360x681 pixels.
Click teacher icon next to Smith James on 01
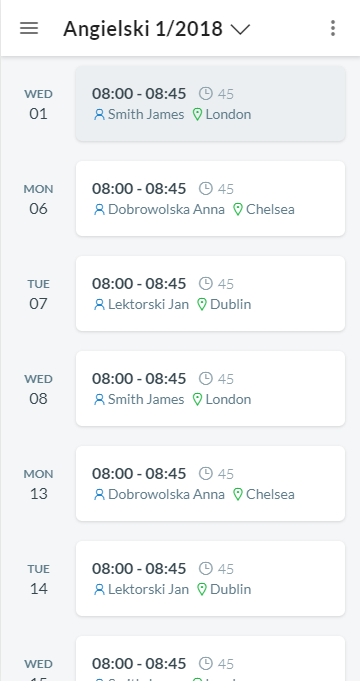point(99,115)
